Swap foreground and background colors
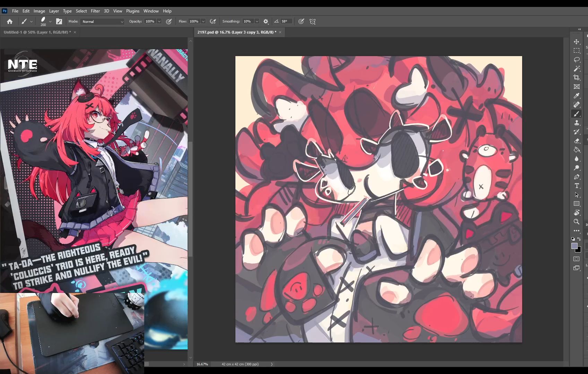This screenshot has width=588, height=374. point(579,239)
